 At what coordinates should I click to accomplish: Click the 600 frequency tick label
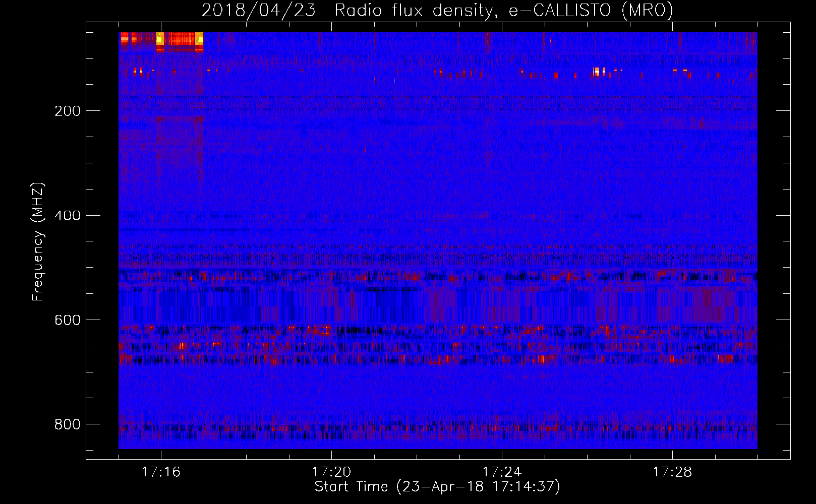[68, 321]
